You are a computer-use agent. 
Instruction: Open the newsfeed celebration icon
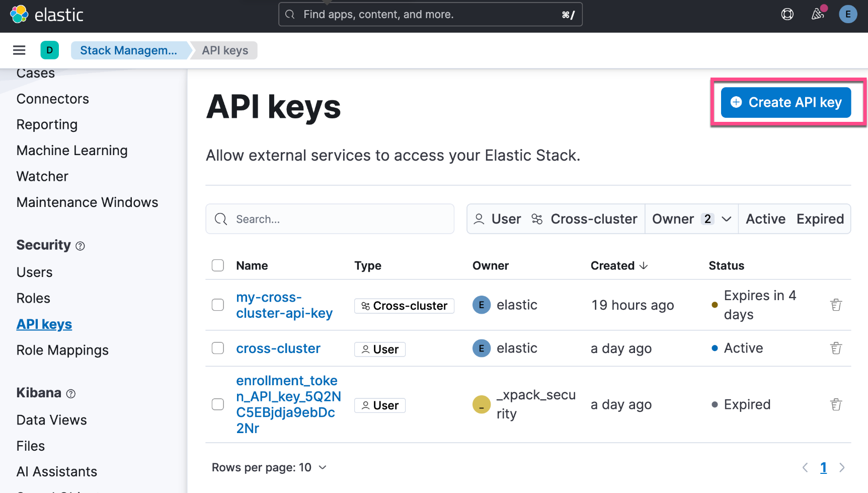coord(818,14)
